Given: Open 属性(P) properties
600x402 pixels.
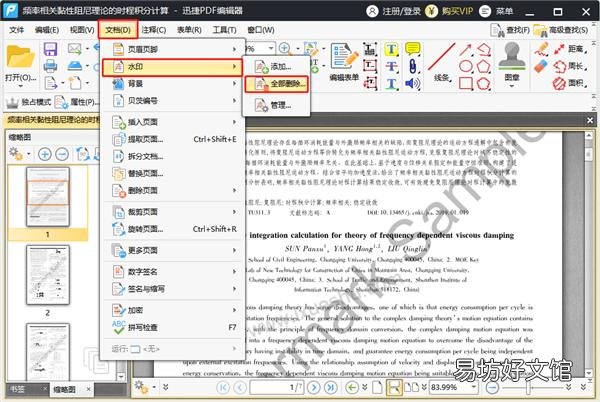Looking at the screenshot, I should tap(77, 102).
